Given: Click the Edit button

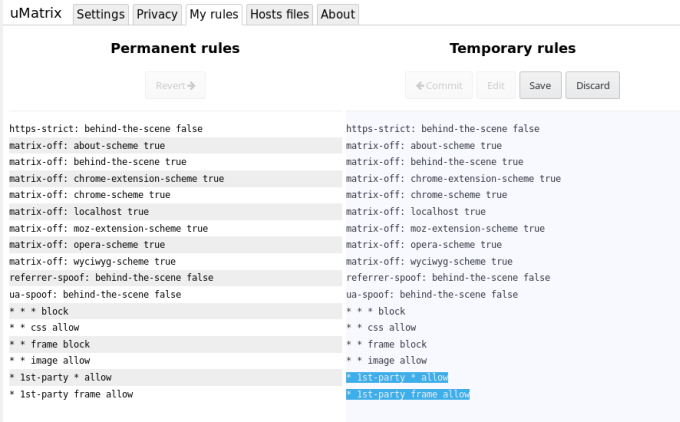Looking at the screenshot, I should (x=496, y=85).
